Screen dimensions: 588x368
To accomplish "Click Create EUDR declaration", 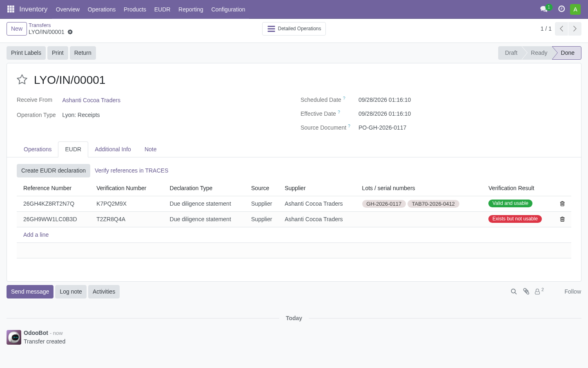I will [53, 171].
